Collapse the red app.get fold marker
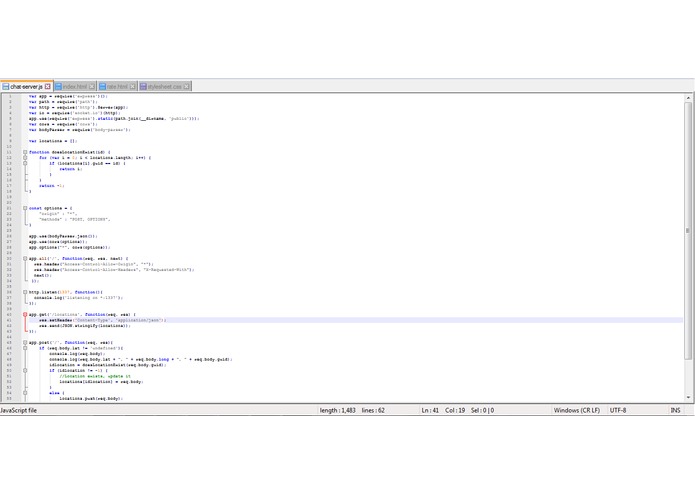 [25, 314]
